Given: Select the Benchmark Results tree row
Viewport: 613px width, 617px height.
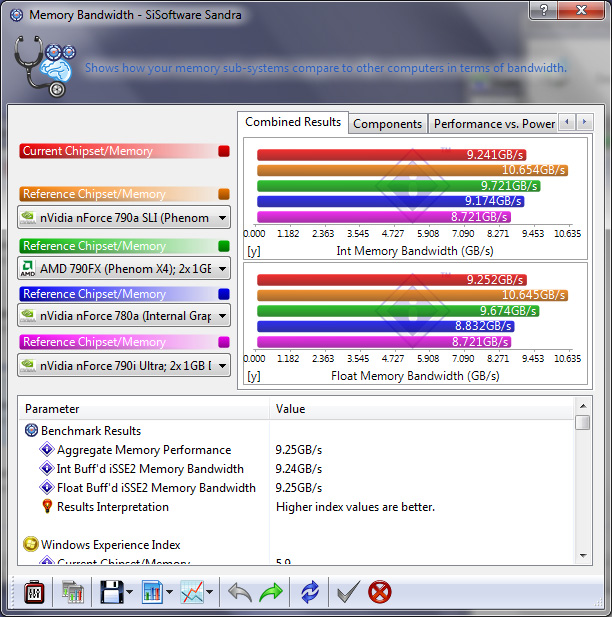Looking at the screenshot, I should point(296,431).
